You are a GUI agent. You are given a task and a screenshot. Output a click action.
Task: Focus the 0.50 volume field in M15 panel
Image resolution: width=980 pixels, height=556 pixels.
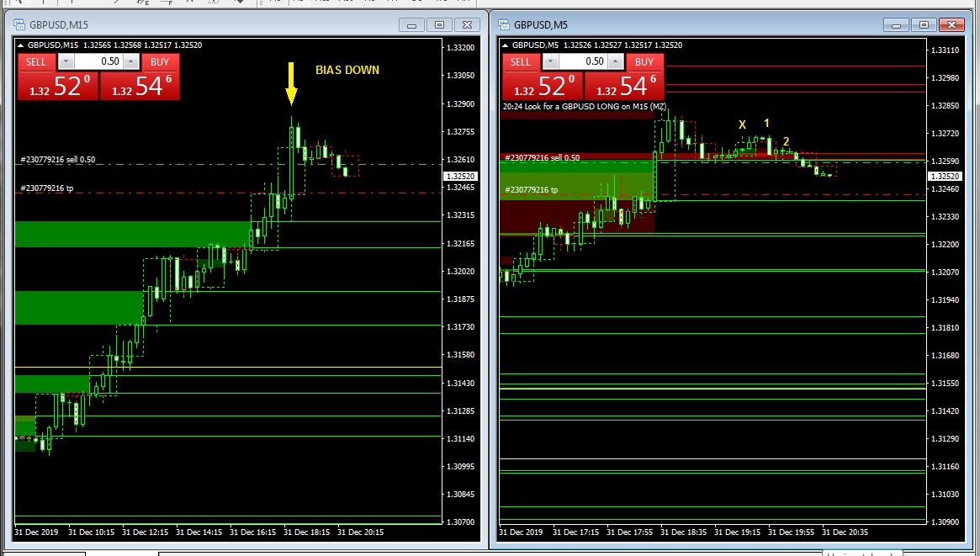tap(98, 61)
